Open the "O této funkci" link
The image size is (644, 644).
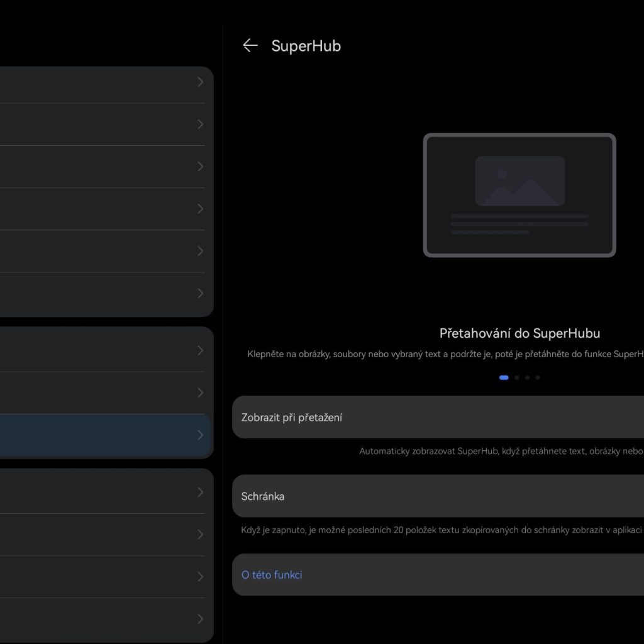tap(272, 575)
